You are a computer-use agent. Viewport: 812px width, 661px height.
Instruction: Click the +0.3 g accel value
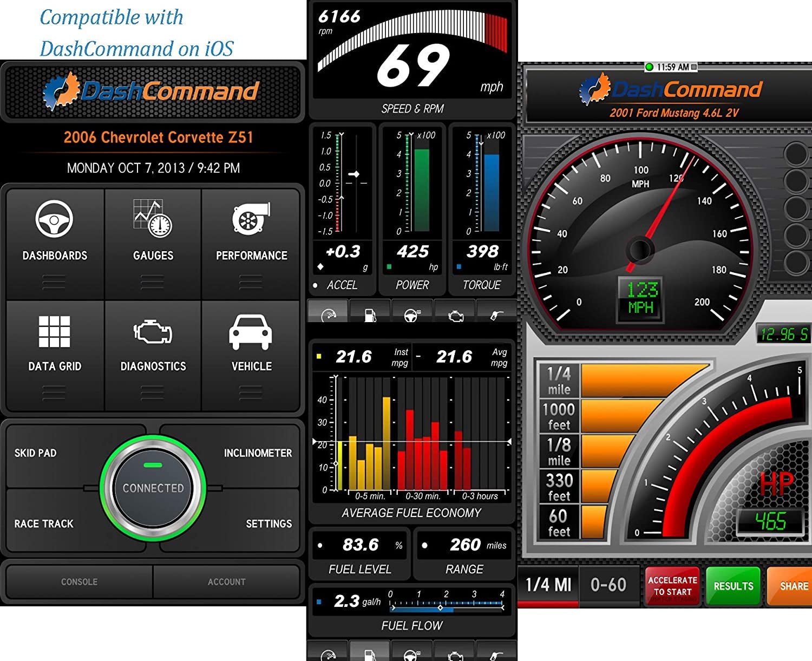[343, 252]
